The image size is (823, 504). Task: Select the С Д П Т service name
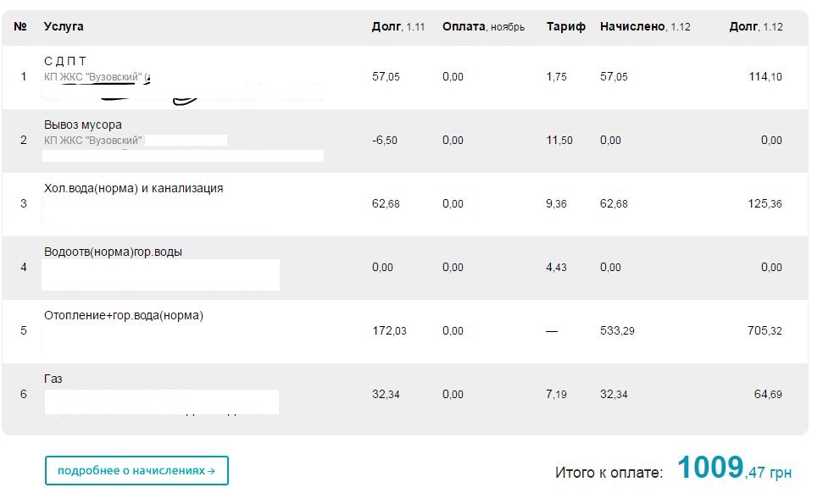(x=65, y=61)
